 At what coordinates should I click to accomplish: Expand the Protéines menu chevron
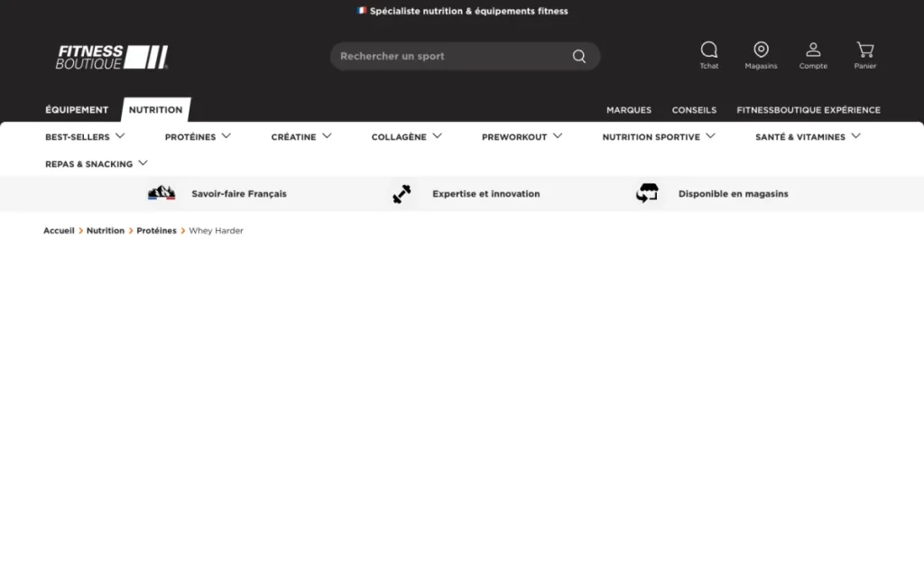[226, 136]
